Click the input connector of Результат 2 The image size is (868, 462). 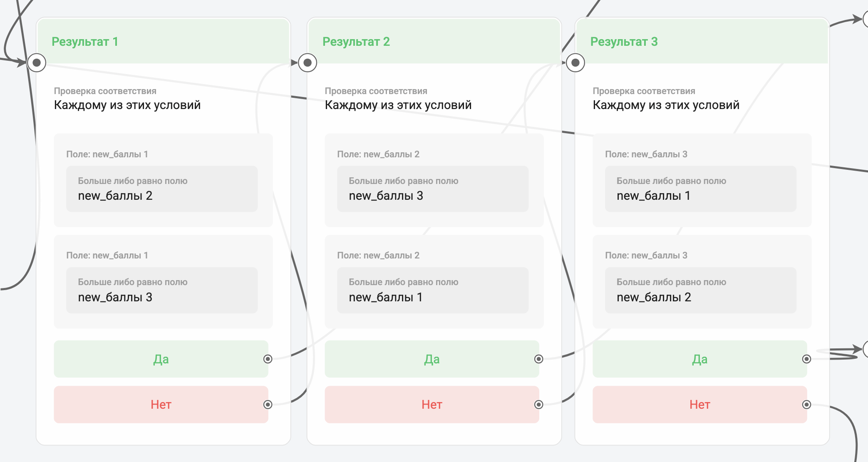(x=308, y=63)
